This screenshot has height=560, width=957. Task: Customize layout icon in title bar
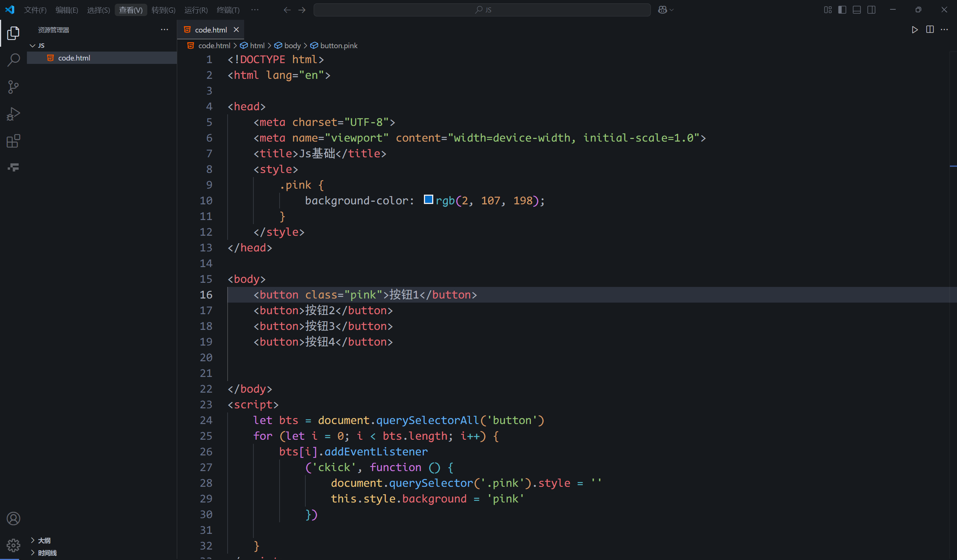828,10
